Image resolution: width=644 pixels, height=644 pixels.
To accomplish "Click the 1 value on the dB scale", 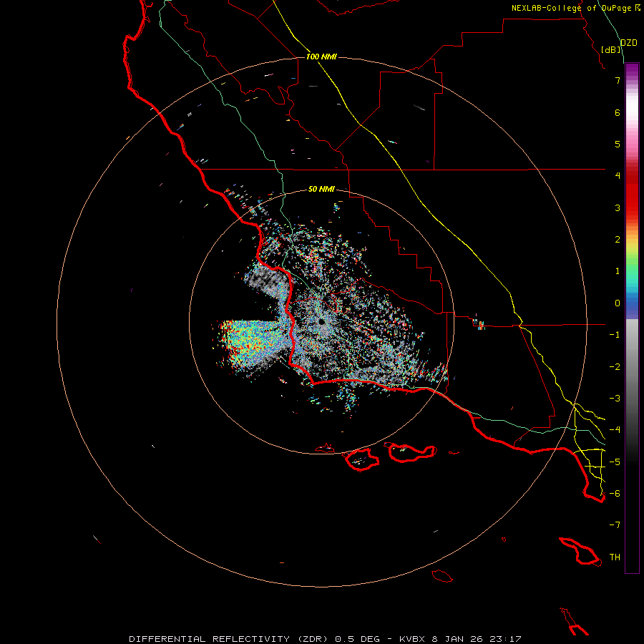I will 618,271.
